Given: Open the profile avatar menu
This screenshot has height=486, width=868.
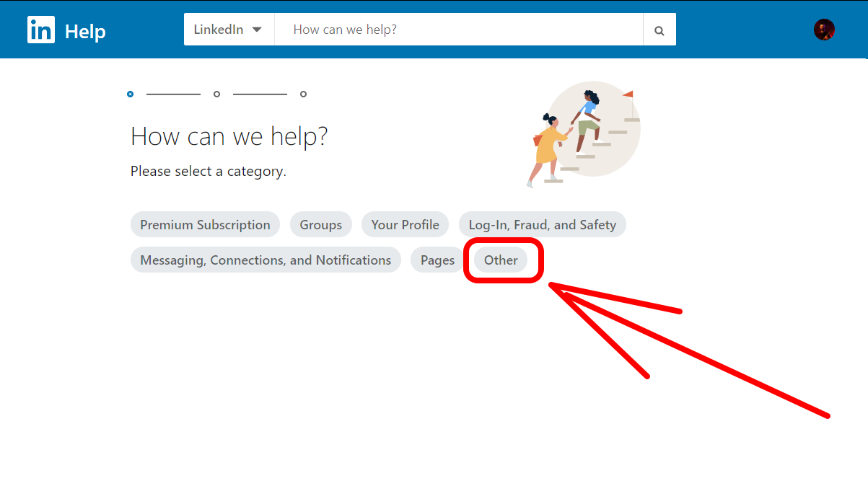Looking at the screenshot, I should click(x=823, y=29).
